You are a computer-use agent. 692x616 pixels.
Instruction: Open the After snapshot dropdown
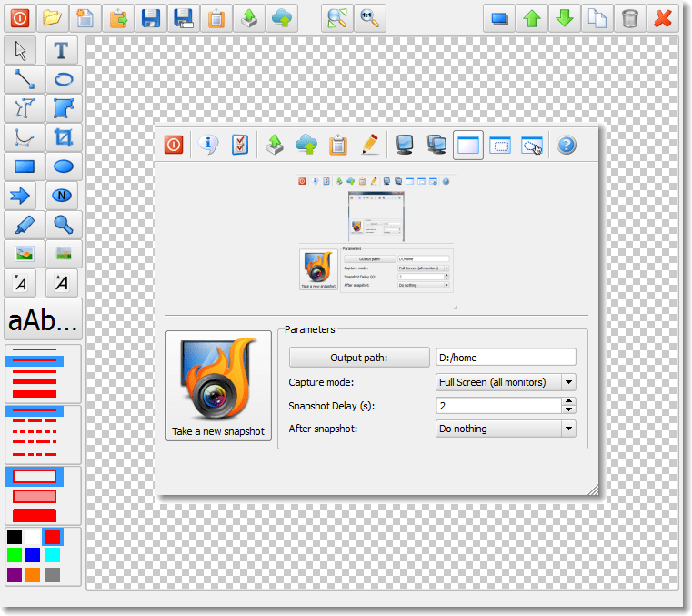pos(568,429)
